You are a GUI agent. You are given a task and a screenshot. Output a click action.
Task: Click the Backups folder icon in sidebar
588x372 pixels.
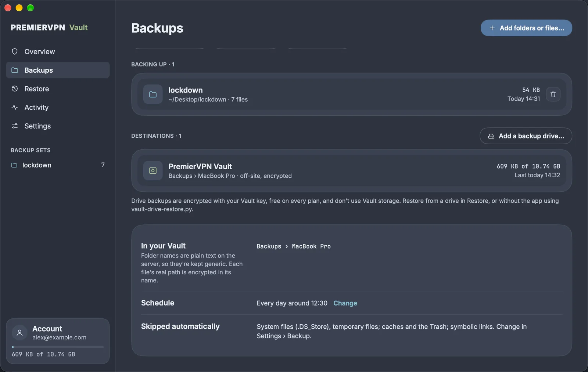(x=15, y=70)
